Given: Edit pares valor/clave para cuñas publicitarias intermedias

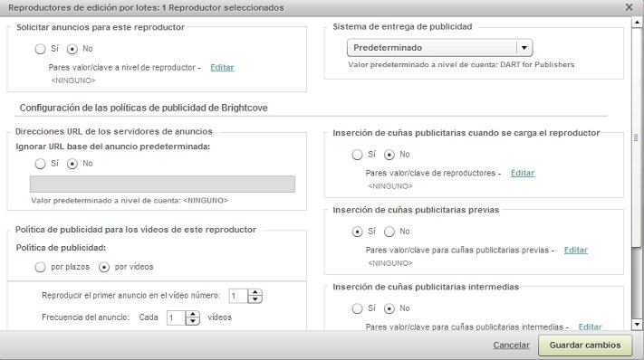Looking at the screenshot, I should 591,327.
